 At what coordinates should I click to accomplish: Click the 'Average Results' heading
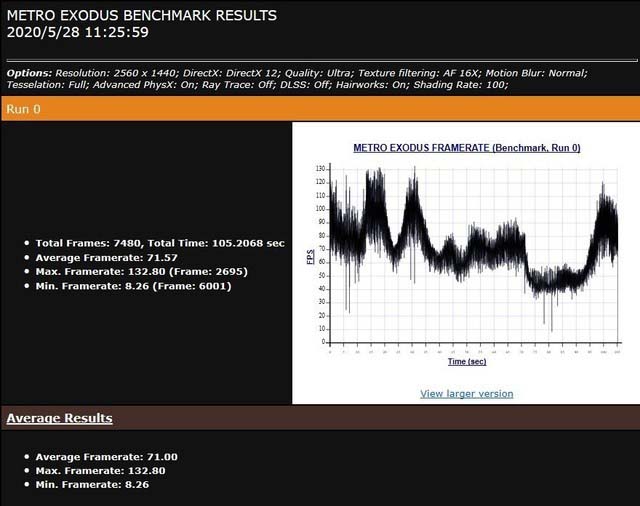click(59, 418)
